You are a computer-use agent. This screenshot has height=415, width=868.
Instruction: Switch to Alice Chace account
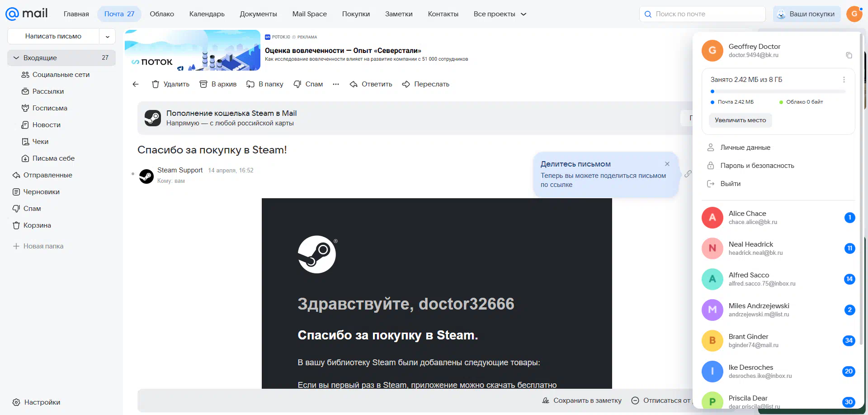pos(778,217)
